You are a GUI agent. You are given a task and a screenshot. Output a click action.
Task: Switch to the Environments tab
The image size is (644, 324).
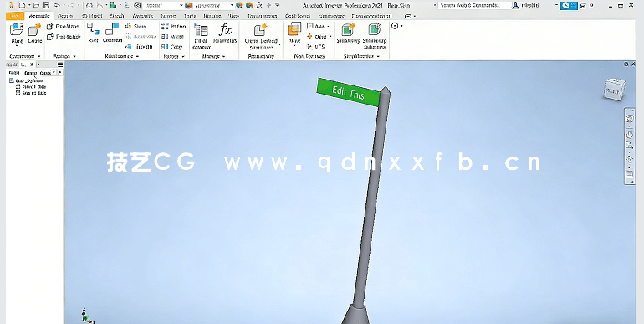click(262, 16)
